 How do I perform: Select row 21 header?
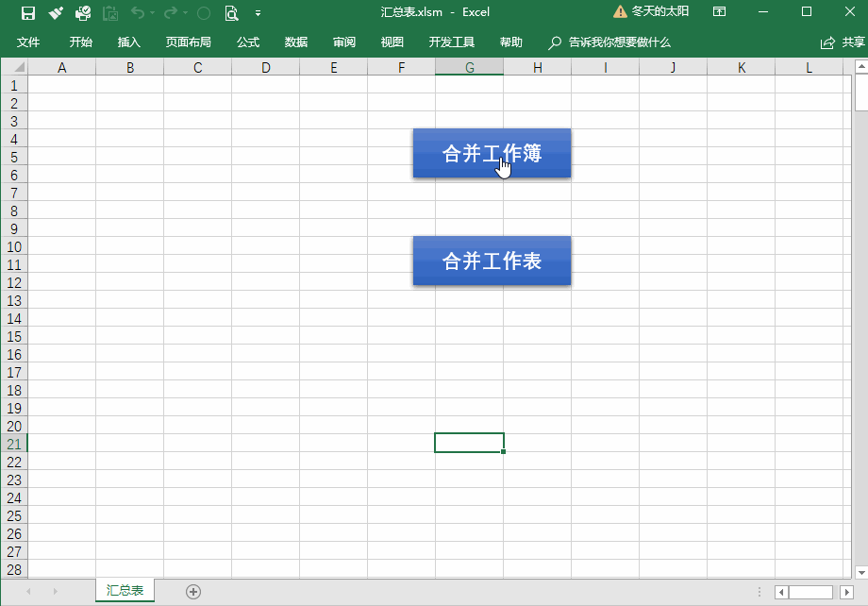click(14, 444)
